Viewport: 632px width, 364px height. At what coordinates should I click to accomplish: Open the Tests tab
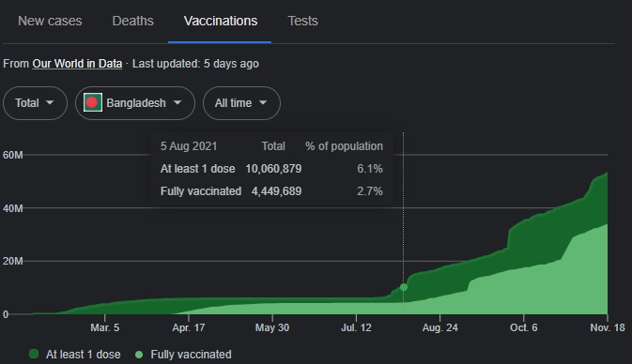click(302, 21)
